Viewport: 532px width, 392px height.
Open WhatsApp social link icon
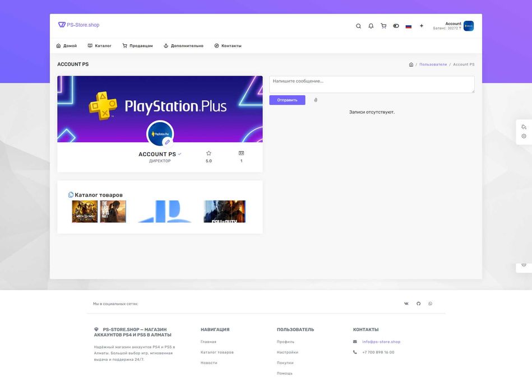coord(430,304)
